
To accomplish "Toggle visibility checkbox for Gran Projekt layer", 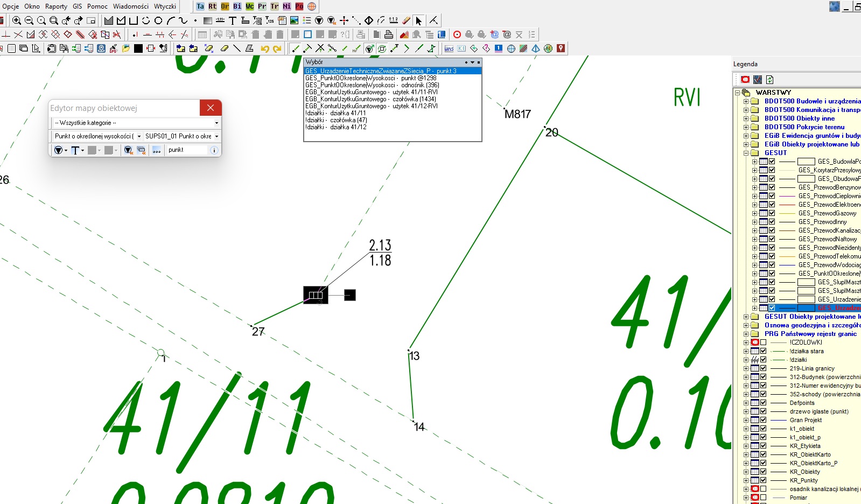I will pos(764,420).
